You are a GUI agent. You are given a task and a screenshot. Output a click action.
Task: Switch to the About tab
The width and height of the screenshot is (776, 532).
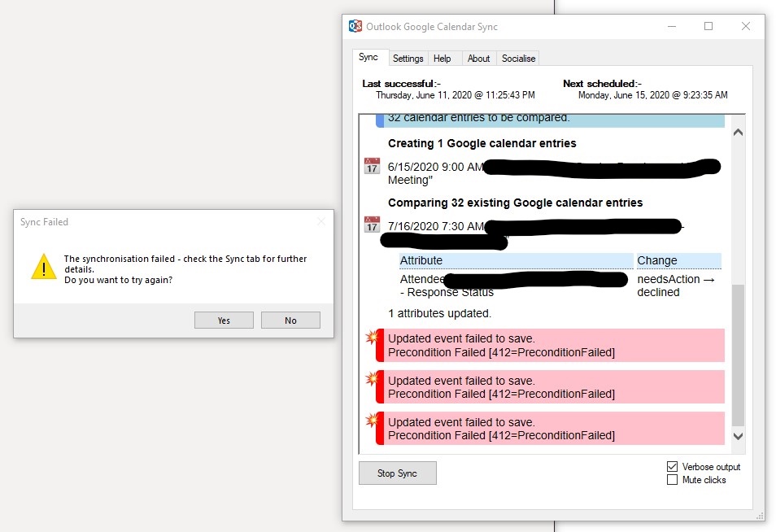[x=478, y=59]
